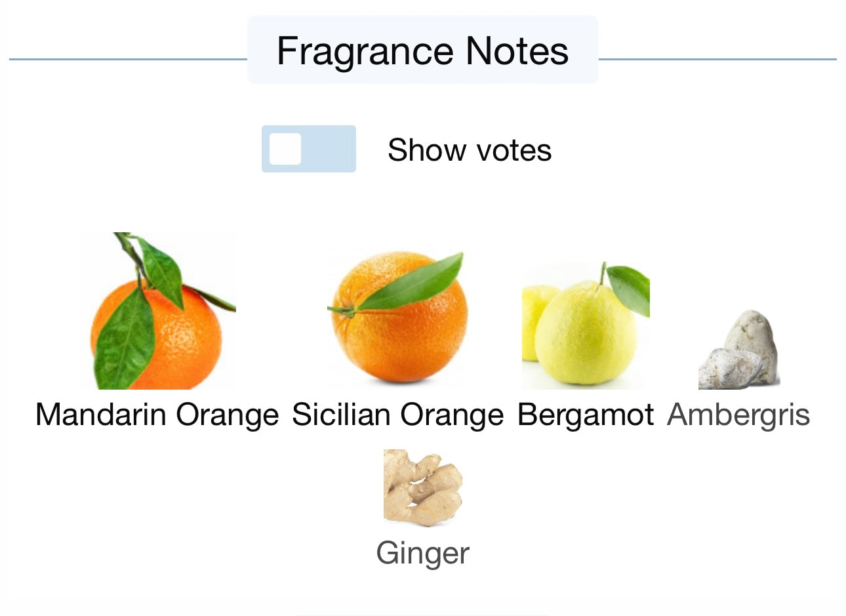
Task: Click the Sicilian Orange fruit image
Action: (399, 318)
